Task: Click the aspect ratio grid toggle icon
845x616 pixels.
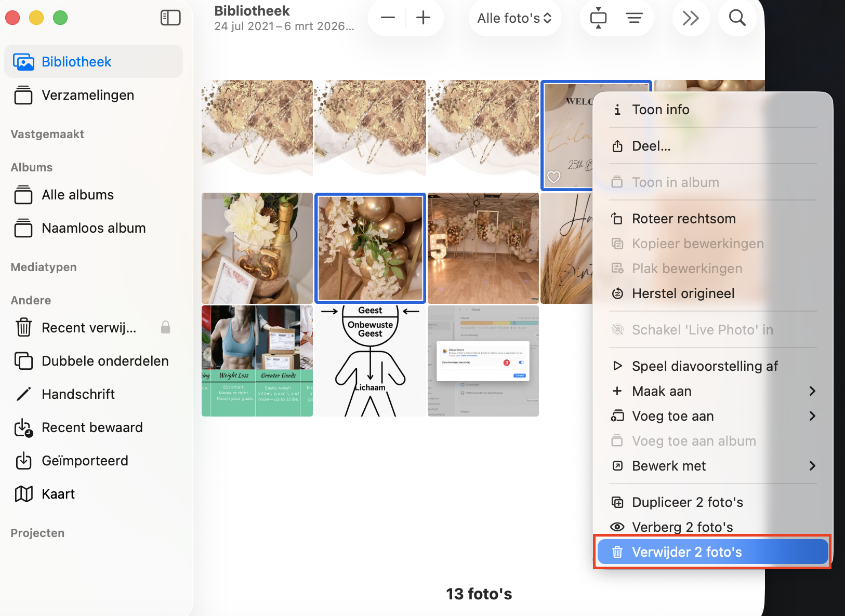Action: [x=598, y=18]
